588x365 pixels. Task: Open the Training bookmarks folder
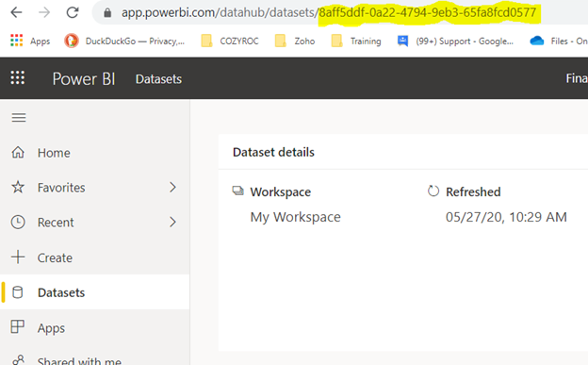356,41
